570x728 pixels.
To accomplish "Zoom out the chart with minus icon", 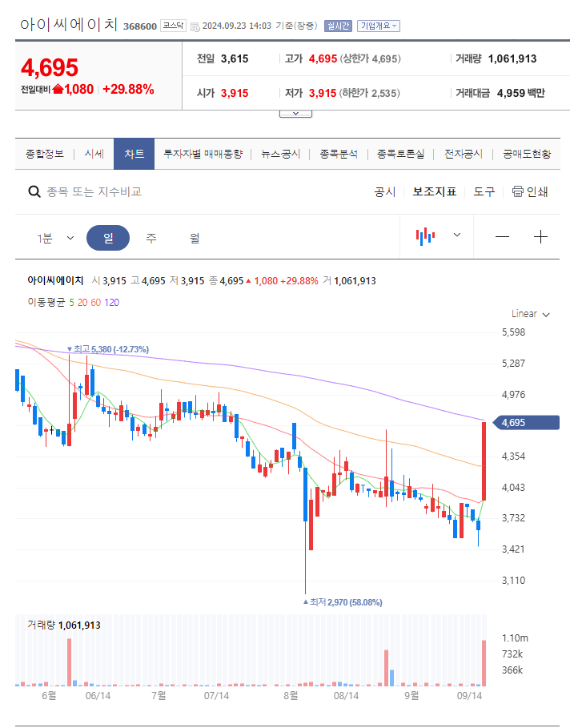I will pyautogui.click(x=502, y=236).
